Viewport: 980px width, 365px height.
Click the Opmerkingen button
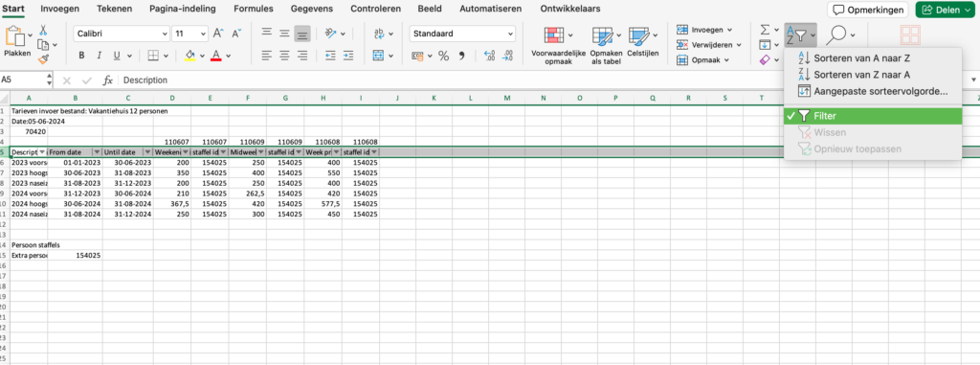tap(867, 10)
